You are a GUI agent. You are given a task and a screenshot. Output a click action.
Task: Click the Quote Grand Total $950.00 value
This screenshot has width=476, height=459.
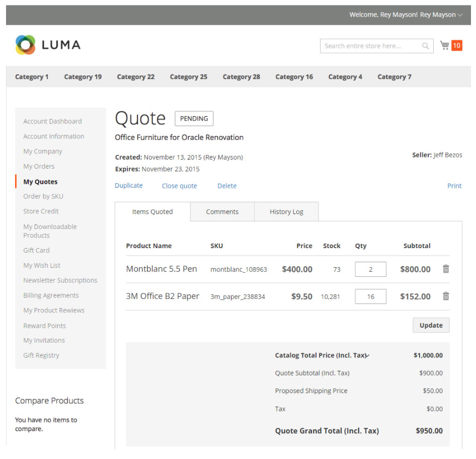tap(429, 431)
